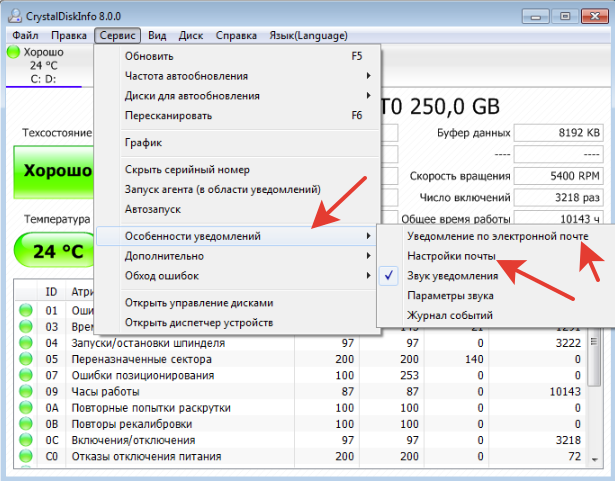Viewport: 615px width, 481px height.
Task: Open the Файл menu
Action: click(25, 35)
